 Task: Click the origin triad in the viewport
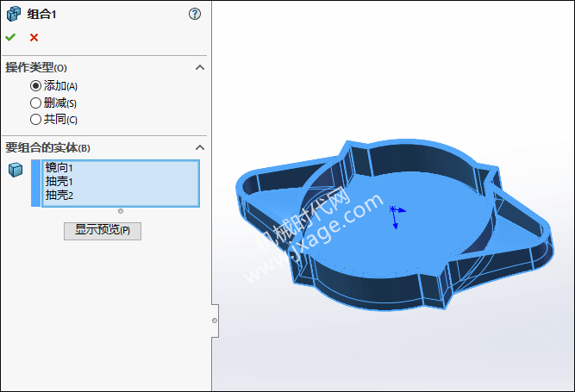tap(397, 216)
